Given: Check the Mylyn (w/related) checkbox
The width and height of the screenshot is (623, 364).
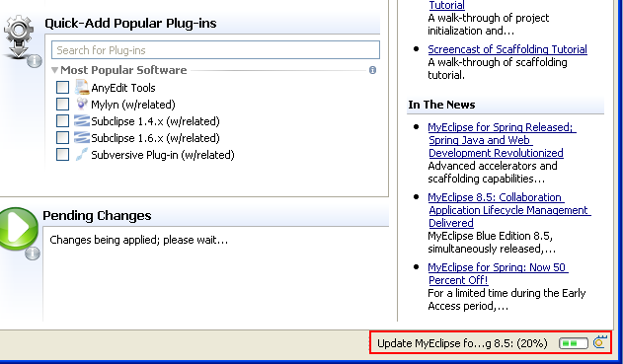Looking at the screenshot, I should (62, 104).
